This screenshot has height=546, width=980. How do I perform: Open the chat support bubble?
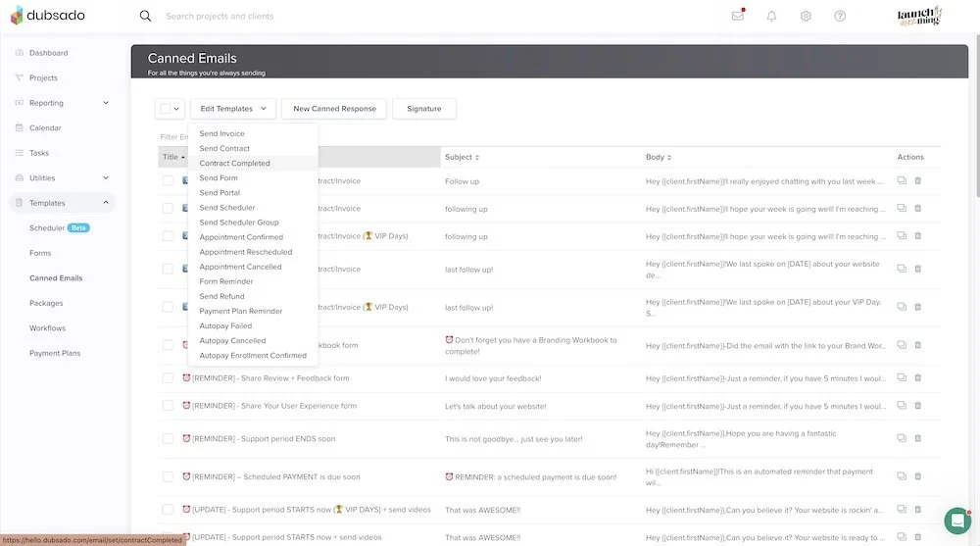956,521
